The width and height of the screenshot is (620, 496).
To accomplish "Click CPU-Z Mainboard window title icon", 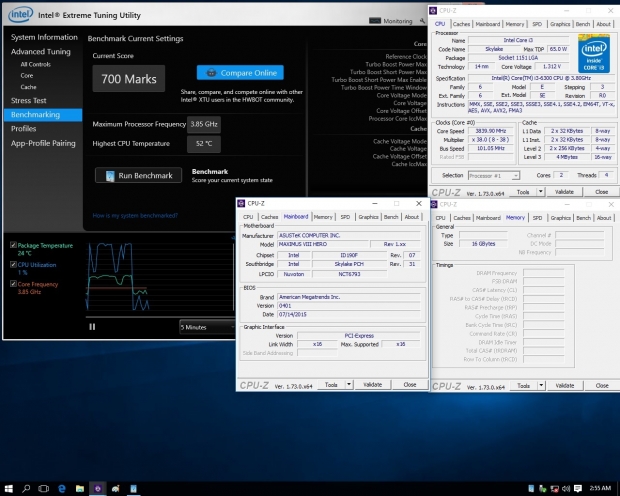I will [241, 203].
